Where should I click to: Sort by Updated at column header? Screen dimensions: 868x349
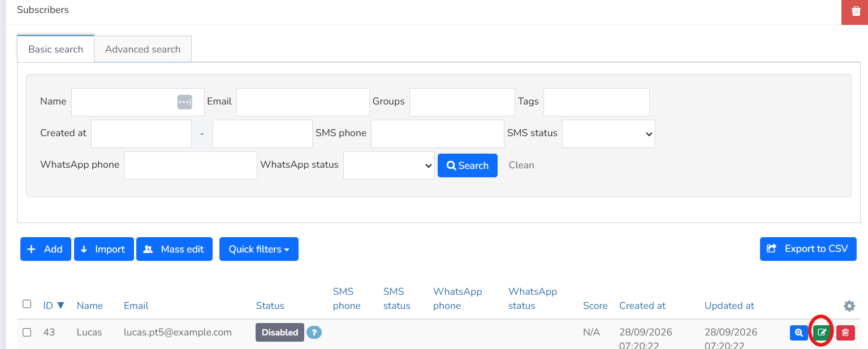tap(729, 306)
